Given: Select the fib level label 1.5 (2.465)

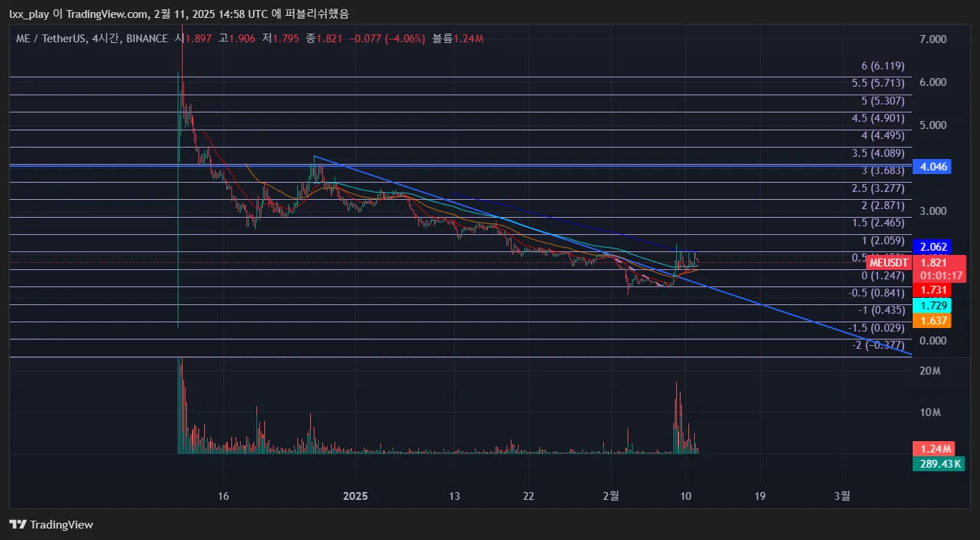Looking at the screenshot, I should coord(878,223).
